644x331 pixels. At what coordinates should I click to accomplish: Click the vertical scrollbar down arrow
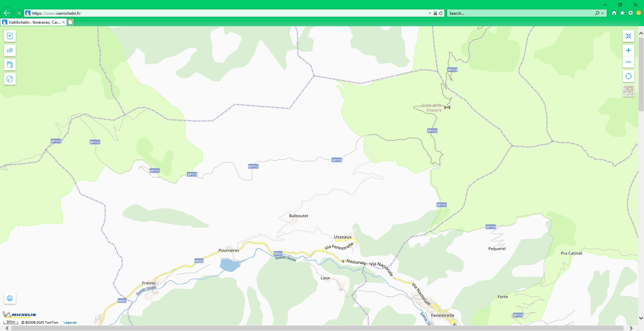pos(641,318)
